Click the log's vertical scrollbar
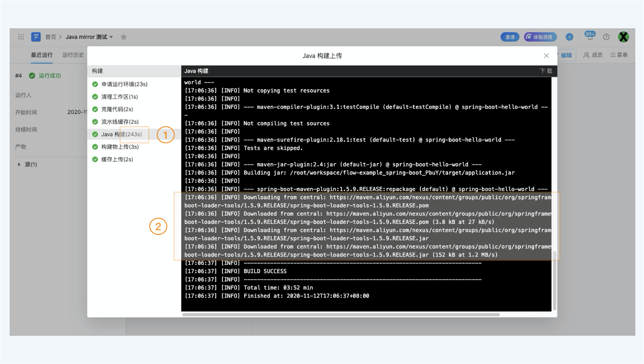 tap(554, 280)
